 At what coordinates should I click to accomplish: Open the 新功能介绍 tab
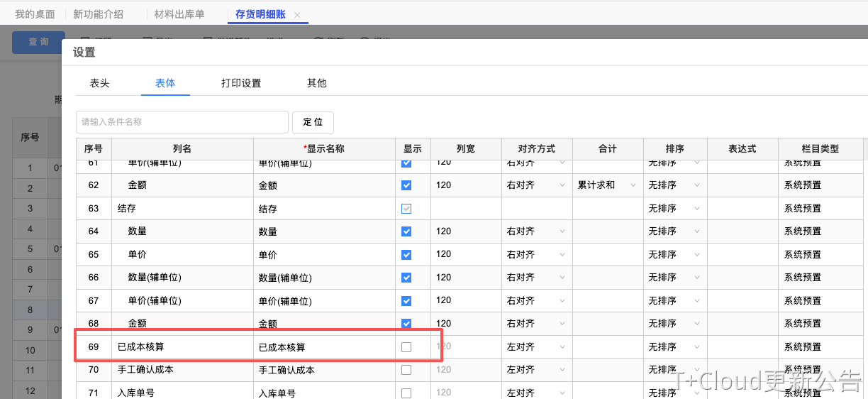point(98,14)
